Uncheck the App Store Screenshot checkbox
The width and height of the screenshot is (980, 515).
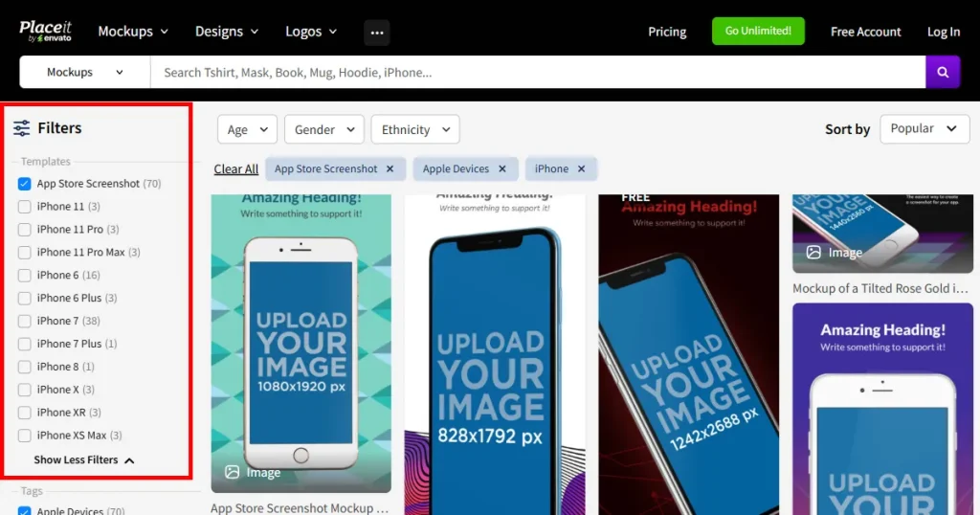[x=24, y=184]
